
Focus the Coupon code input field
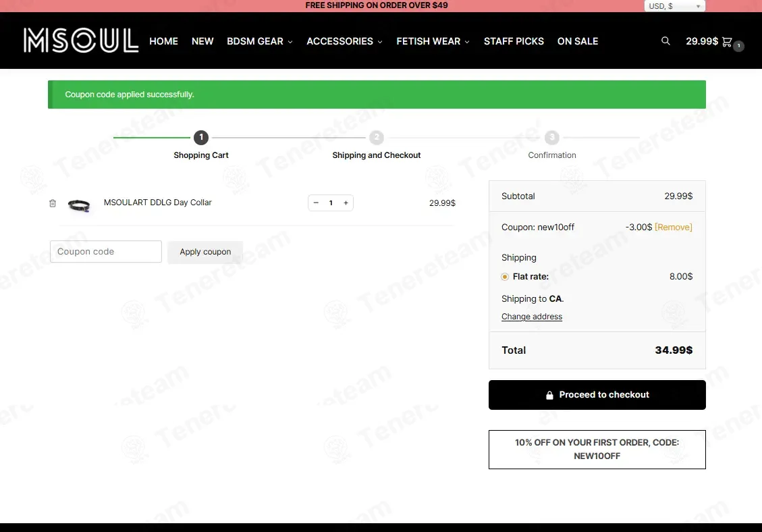[106, 251]
